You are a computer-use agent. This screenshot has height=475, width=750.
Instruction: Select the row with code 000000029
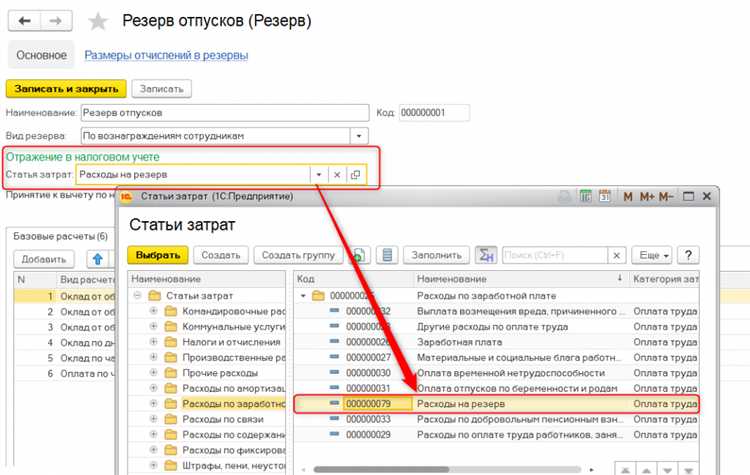[x=496, y=434]
